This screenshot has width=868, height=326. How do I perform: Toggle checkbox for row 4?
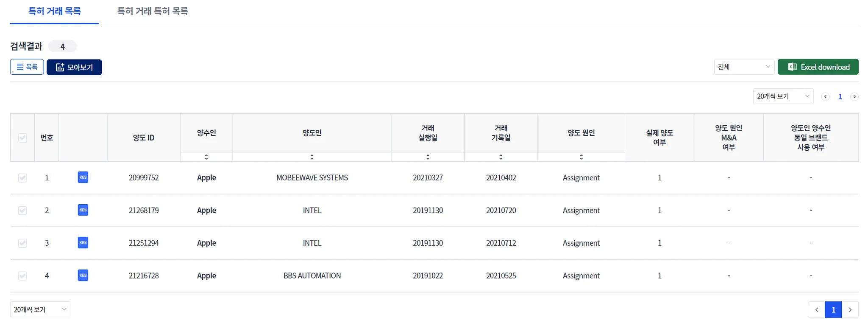[22, 276]
